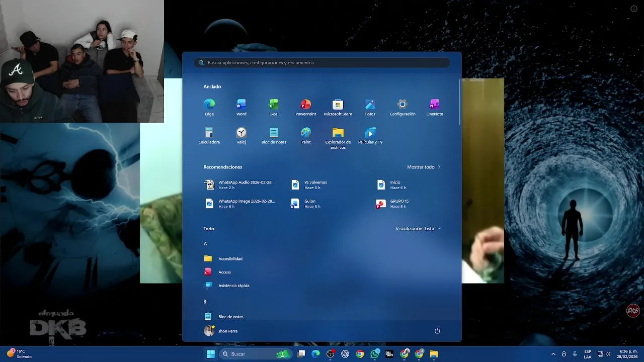
Task: Open the Windows Start button on taskbar
Action: 211,354
